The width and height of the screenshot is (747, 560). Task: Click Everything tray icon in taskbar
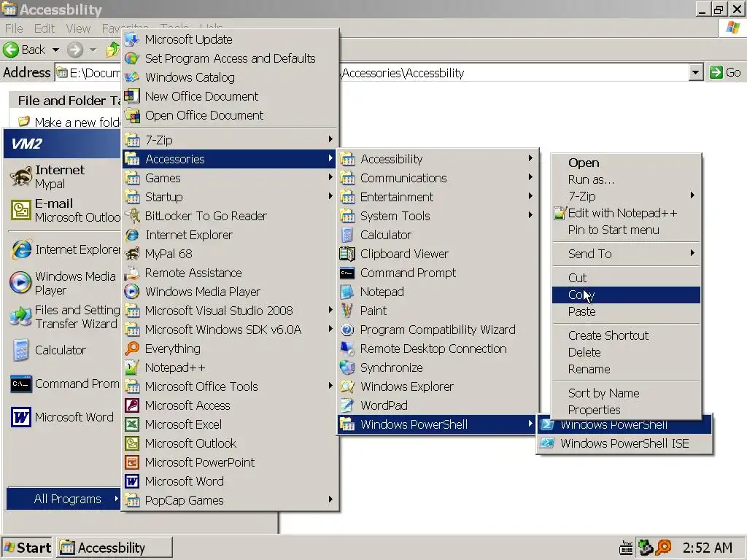click(x=663, y=548)
